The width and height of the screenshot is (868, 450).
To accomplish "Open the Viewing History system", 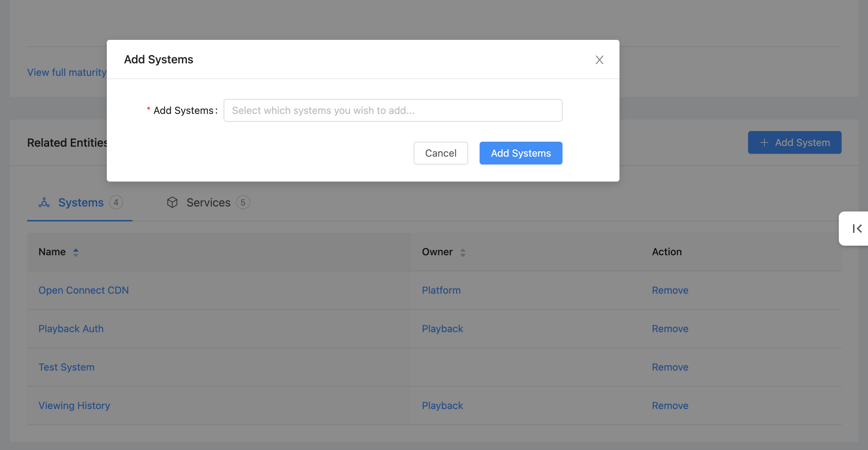I will [74, 405].
